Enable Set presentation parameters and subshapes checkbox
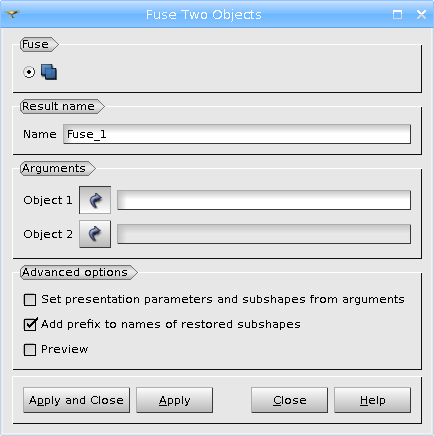The image size is (434, 436). click(30, 300)
